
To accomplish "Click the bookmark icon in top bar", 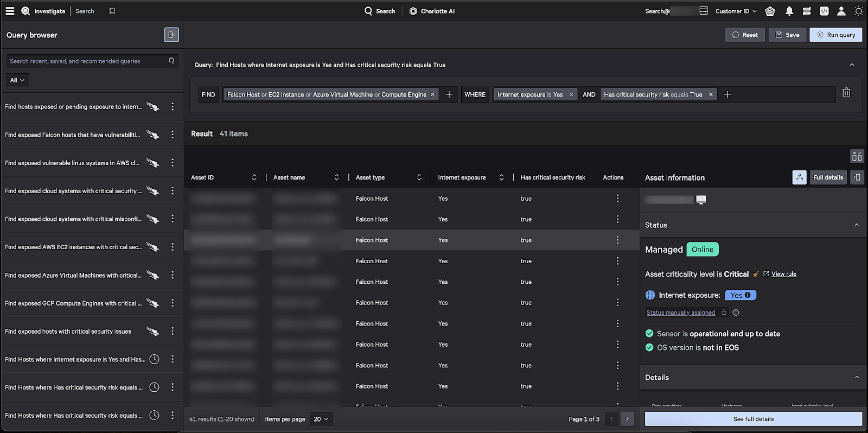I will (112, 11).
